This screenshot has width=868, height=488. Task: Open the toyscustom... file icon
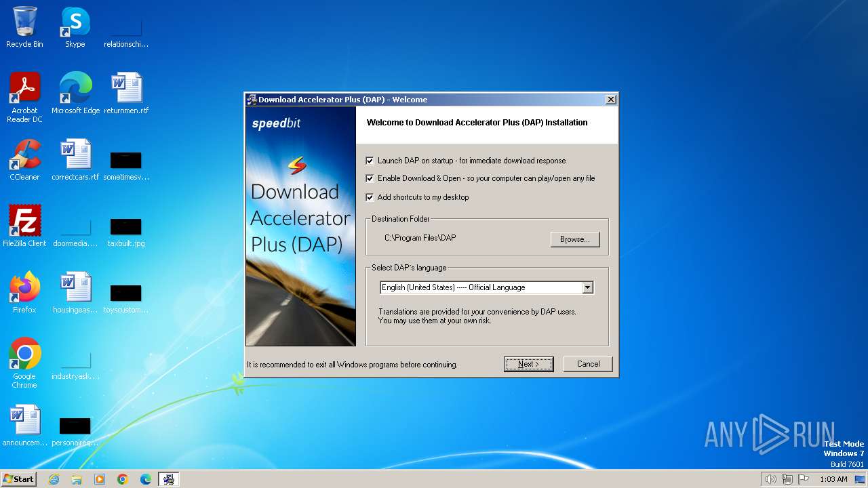click(x=126, y=300)
